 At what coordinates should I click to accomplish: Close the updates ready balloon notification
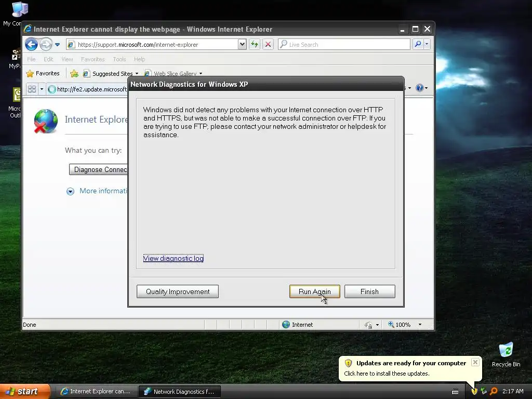475,362
